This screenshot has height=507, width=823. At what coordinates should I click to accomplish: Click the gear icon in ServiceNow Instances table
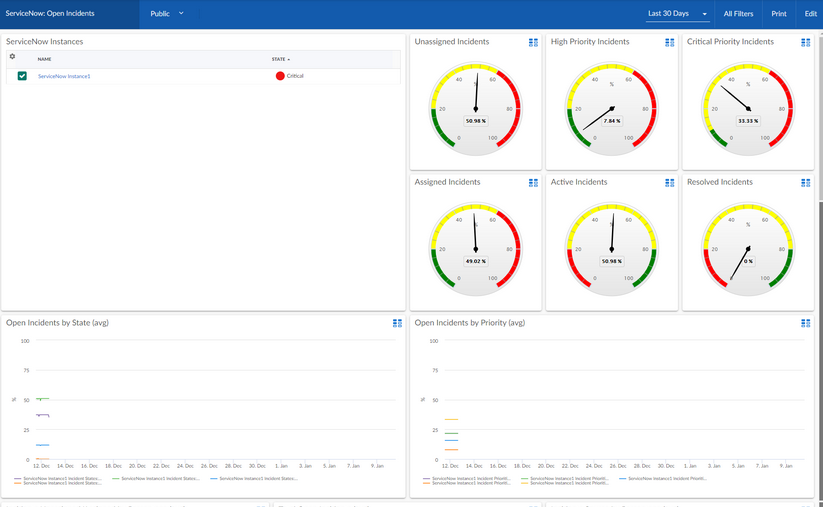coord(13,57)
